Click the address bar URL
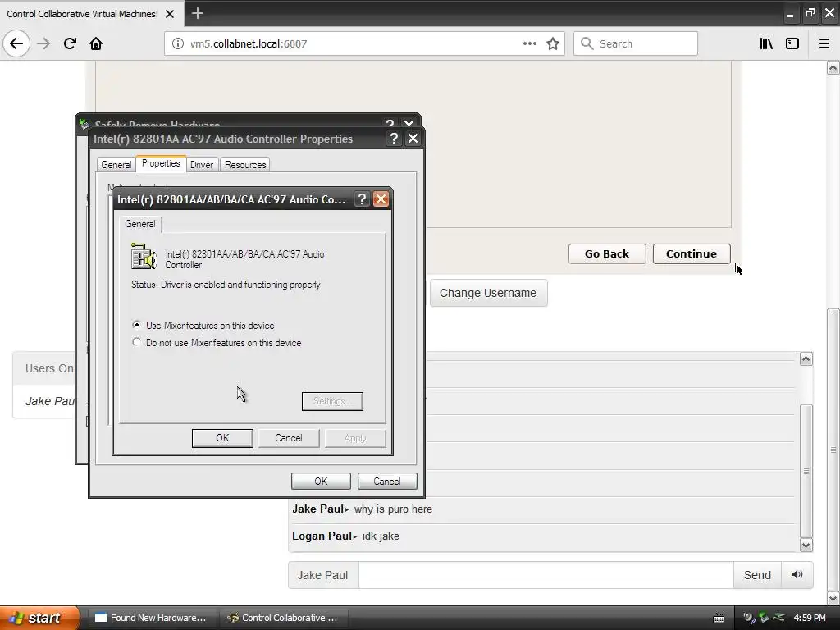Viewport: 840px width, 630px height. click(x=249, y=43)
